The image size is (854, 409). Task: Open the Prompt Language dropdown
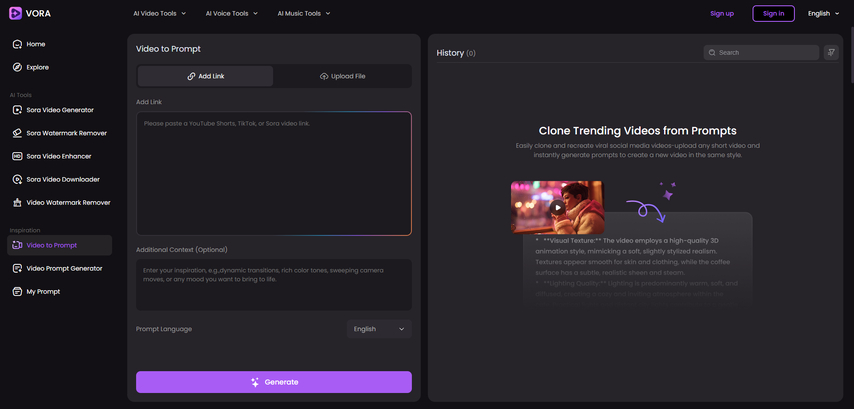tap(379, 329)
